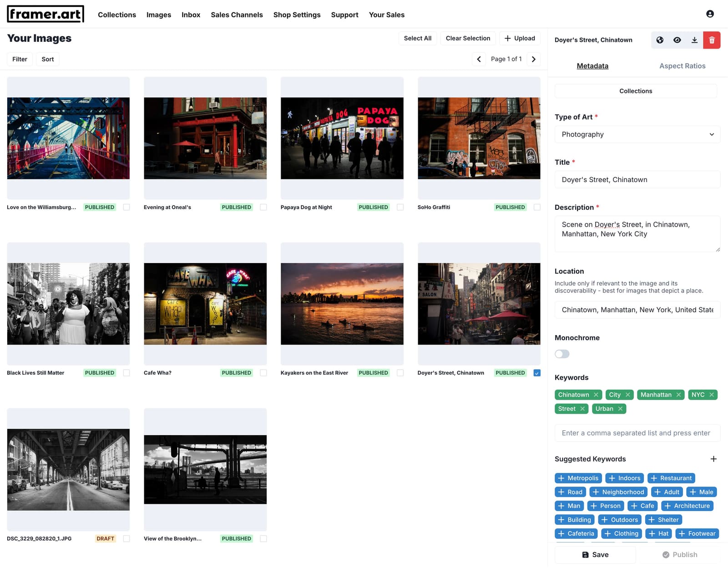Download the image via download icon
The width and height of the screenshot is (728, 569).
[x=694, y=40]
